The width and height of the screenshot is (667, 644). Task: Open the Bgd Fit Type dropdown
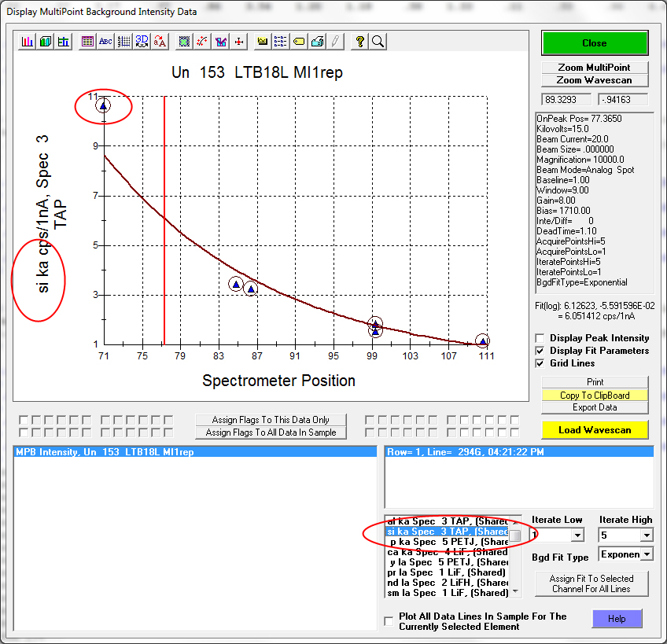tap(647, 554)
